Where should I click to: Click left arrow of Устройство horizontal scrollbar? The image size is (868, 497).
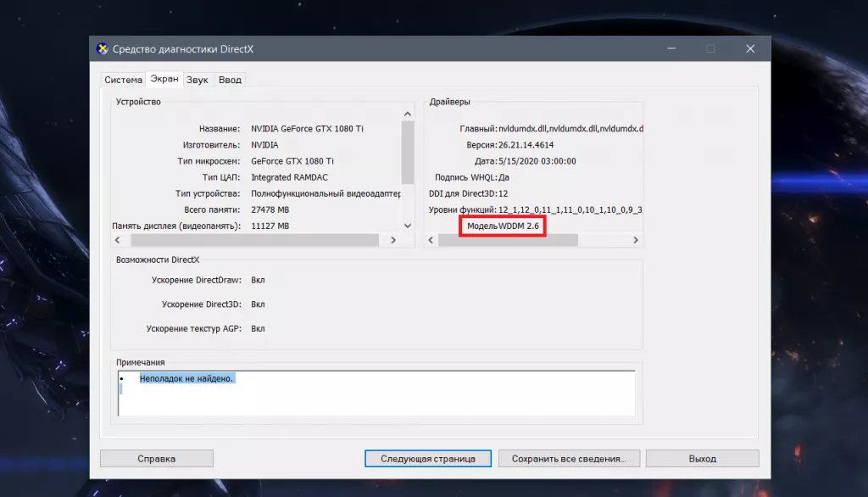pos(118,240)
